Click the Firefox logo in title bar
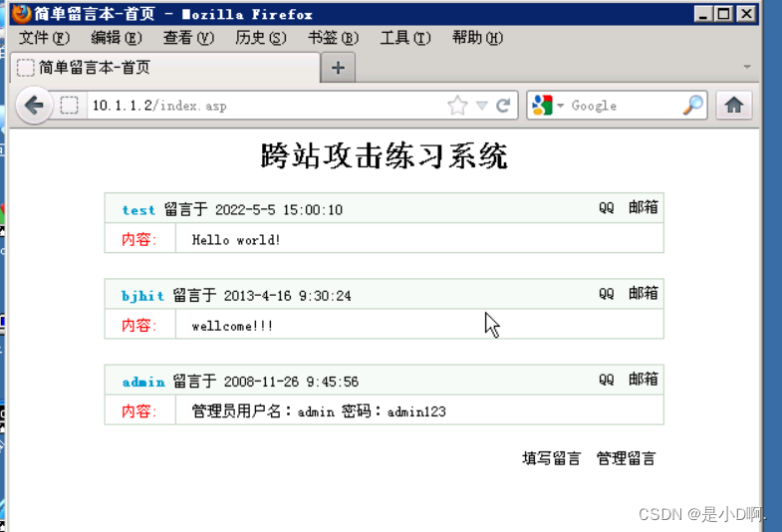 point(21,14)
